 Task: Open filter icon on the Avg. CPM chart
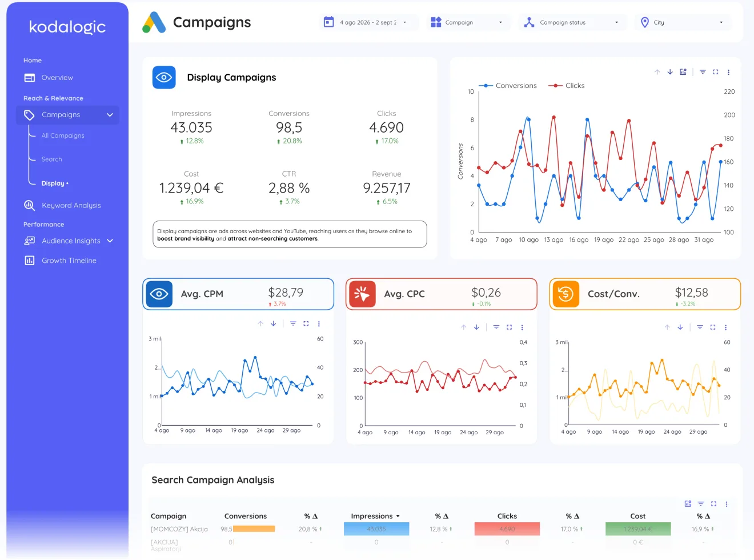293,323
